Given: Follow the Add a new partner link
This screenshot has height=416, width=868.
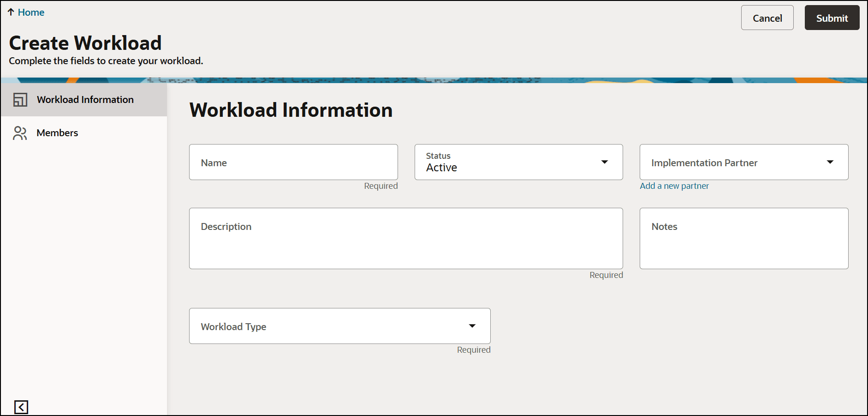Looking at the screenshot, I should tap(674, 186).
